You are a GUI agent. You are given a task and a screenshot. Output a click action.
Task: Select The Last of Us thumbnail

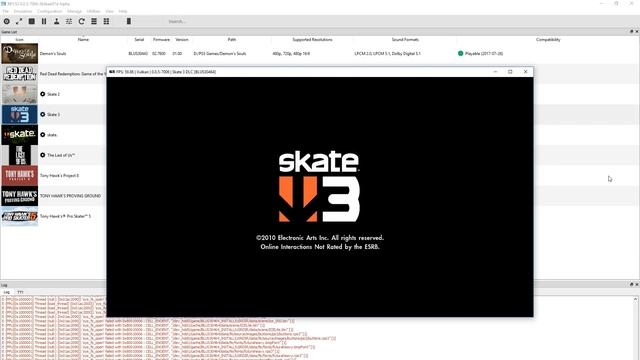pyautogui.click(x=20, y=156)
